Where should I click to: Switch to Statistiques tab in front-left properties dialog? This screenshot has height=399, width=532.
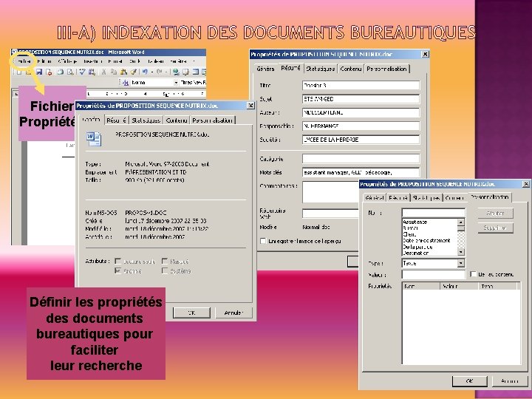[x=146, y=120]
